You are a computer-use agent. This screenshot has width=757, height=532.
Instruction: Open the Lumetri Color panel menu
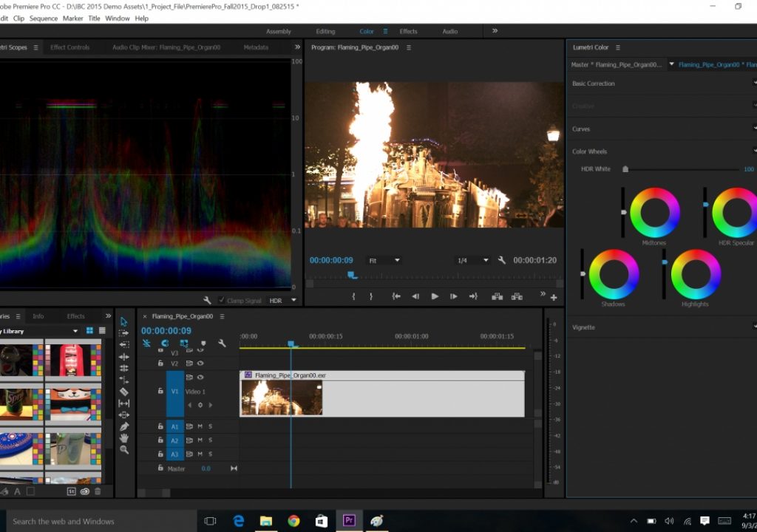617,47
